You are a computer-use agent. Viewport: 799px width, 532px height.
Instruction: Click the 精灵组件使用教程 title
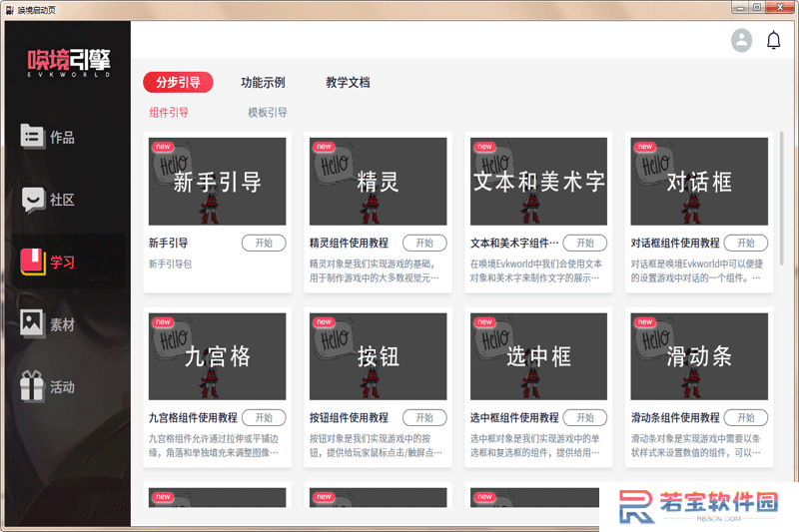click(349, 243)
